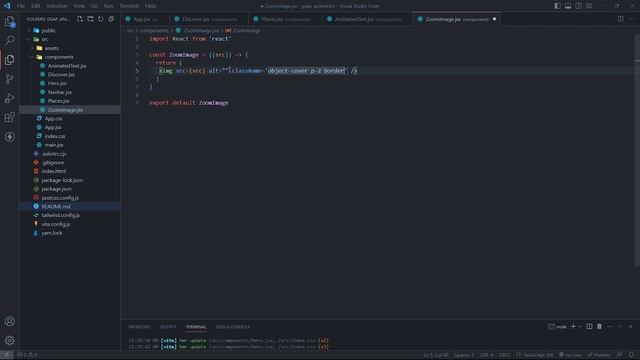Refresh the Explorer file tree
640x360 pixels.
pyautogui.click(x=100, y=19)
